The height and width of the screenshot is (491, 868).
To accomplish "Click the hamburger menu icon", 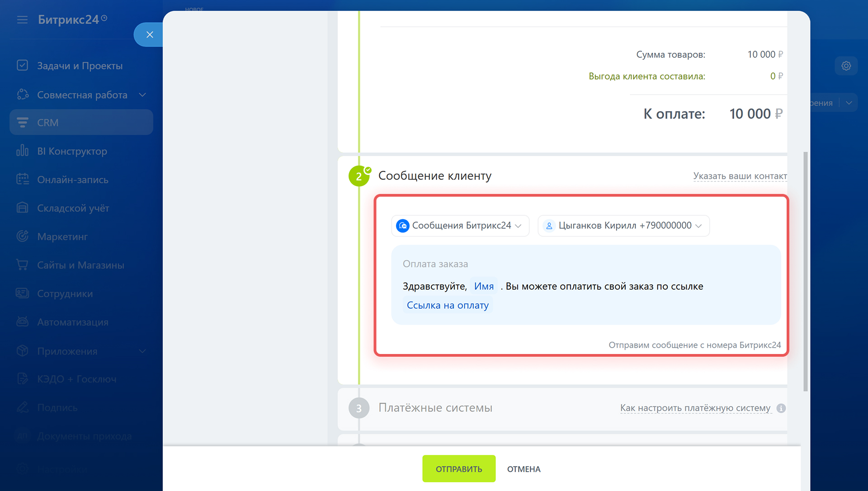I will pos(22,20).
